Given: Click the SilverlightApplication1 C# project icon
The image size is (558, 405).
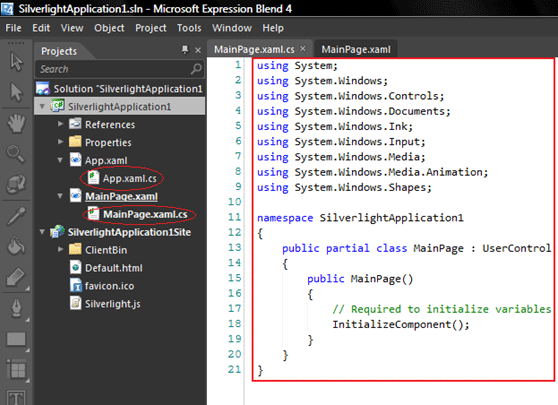Looking at the screenshot, I should 58,106.
